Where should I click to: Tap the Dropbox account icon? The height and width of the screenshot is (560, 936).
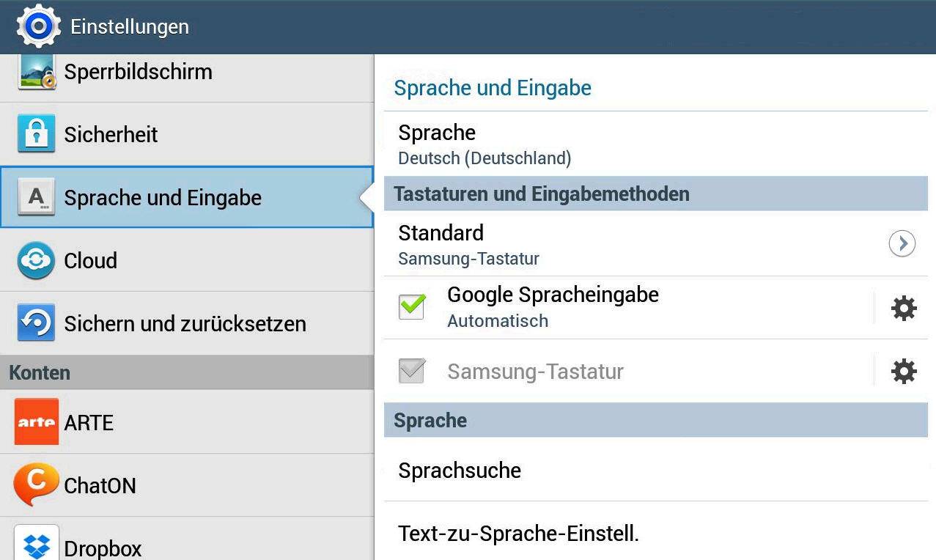coord(37,544)
